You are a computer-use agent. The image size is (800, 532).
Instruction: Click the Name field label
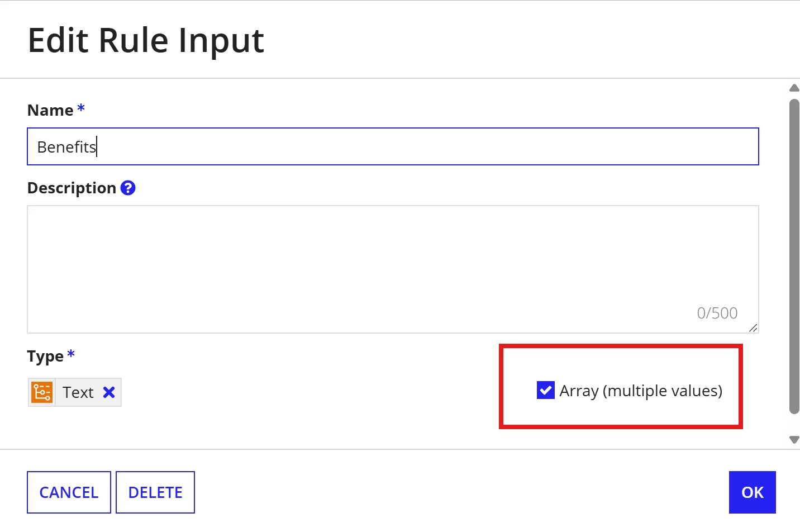tap(50, 110)
